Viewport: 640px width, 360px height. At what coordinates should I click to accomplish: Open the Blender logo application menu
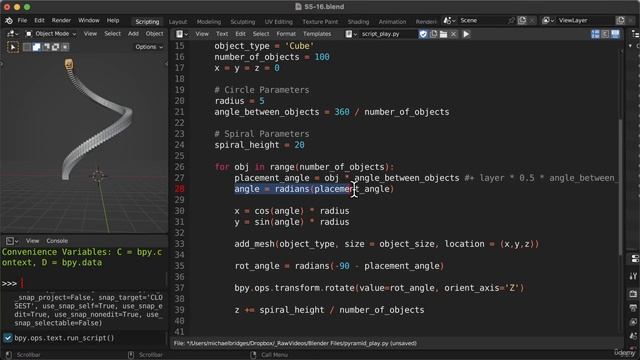(x=9, y=20)
